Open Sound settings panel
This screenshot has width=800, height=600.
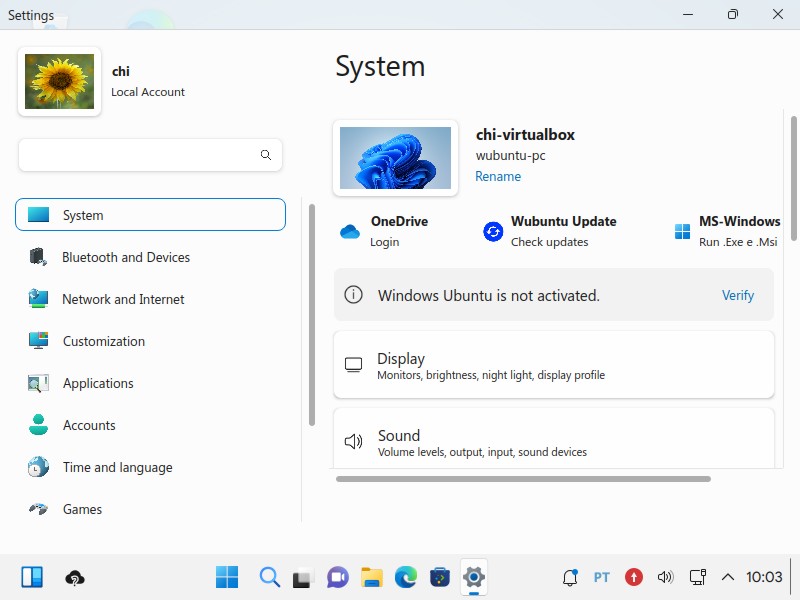point(553,442)
